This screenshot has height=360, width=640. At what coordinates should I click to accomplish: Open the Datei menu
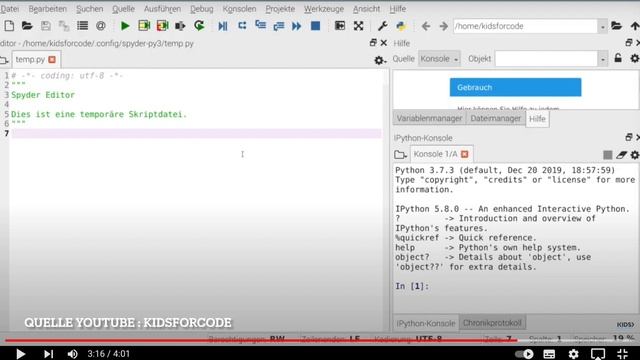[9, 9]
